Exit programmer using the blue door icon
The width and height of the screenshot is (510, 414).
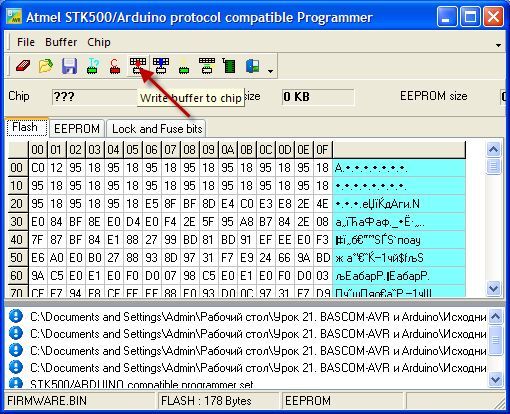pyautogui.click(x=253, y=66)
